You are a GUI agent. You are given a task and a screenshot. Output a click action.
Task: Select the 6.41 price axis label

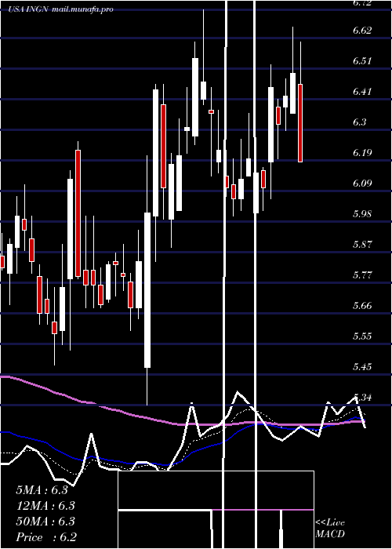click(x=362, y=92)
